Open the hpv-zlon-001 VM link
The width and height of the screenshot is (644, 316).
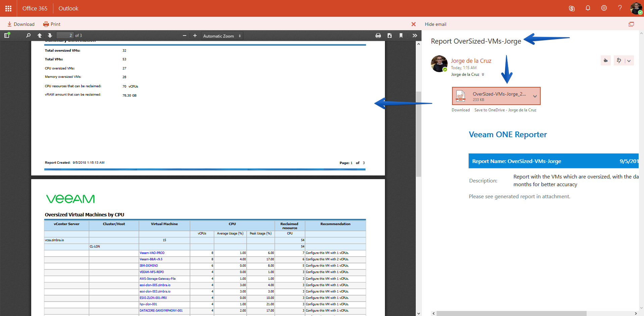coord(148,304)
